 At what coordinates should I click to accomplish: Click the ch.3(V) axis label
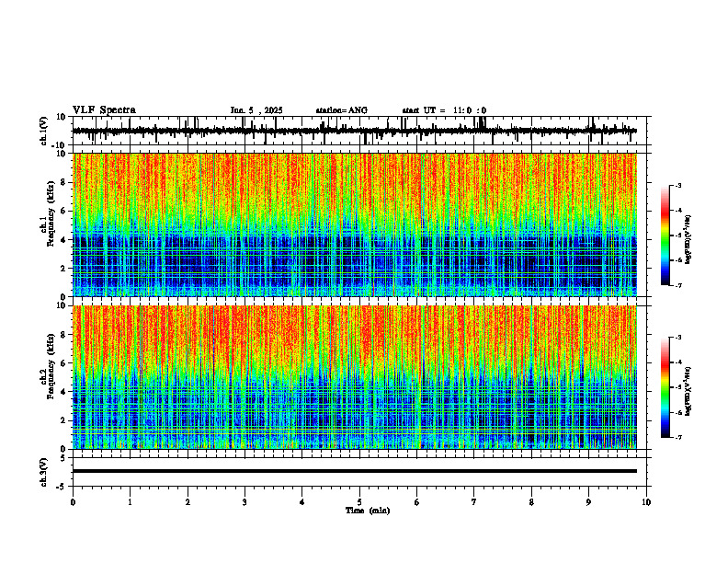pos(44,473)
